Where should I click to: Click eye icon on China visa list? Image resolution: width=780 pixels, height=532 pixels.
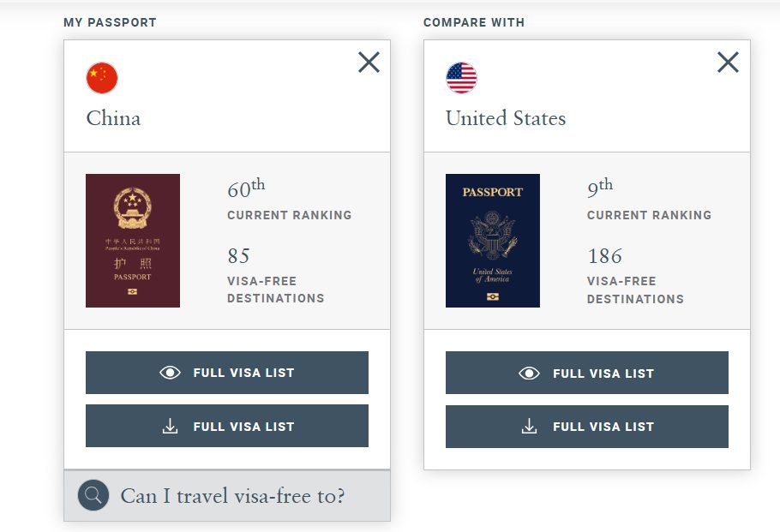pos(171,373)
